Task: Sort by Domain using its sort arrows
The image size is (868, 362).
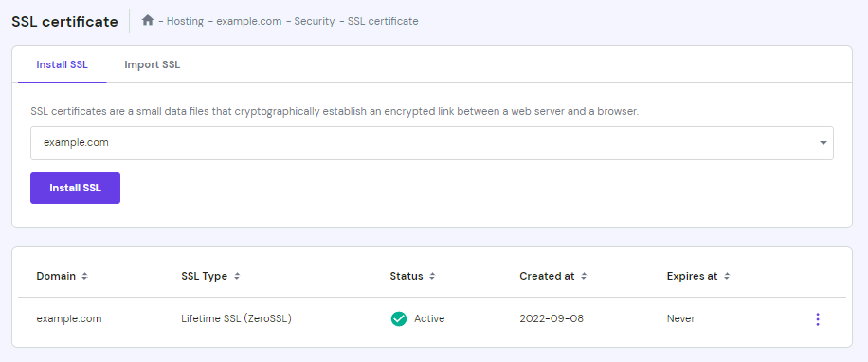Action: [x=84, y=276]
